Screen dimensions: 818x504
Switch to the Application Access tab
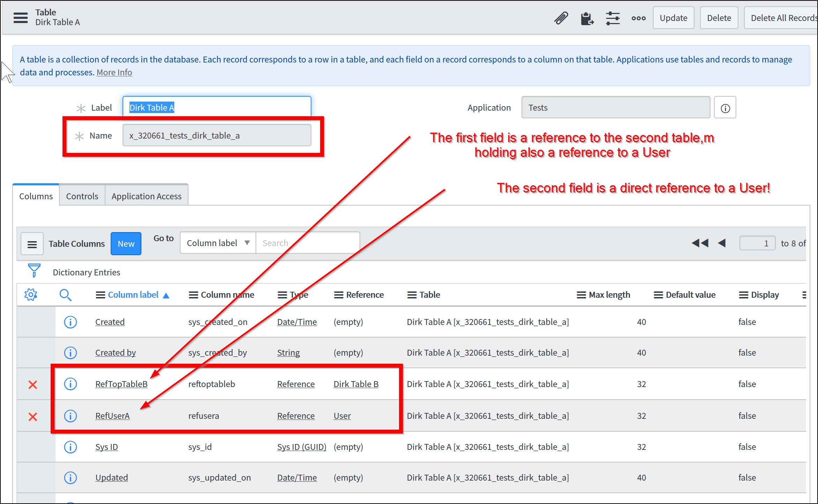[147, 196]
